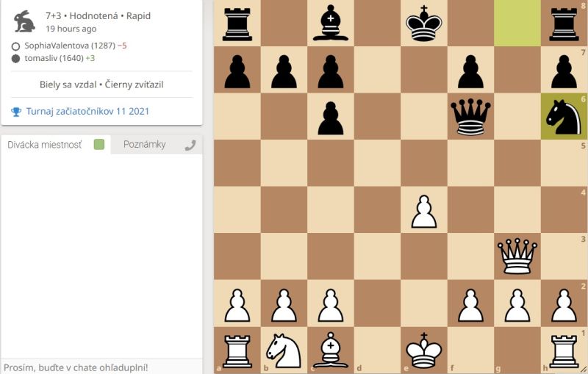Select the white rook on h1

click(564, 350)
